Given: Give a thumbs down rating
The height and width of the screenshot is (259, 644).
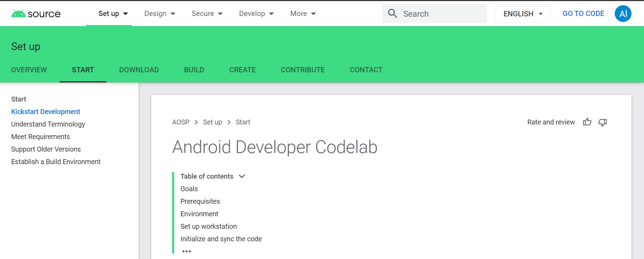Looking at the screenshot, I should [603, 122].
